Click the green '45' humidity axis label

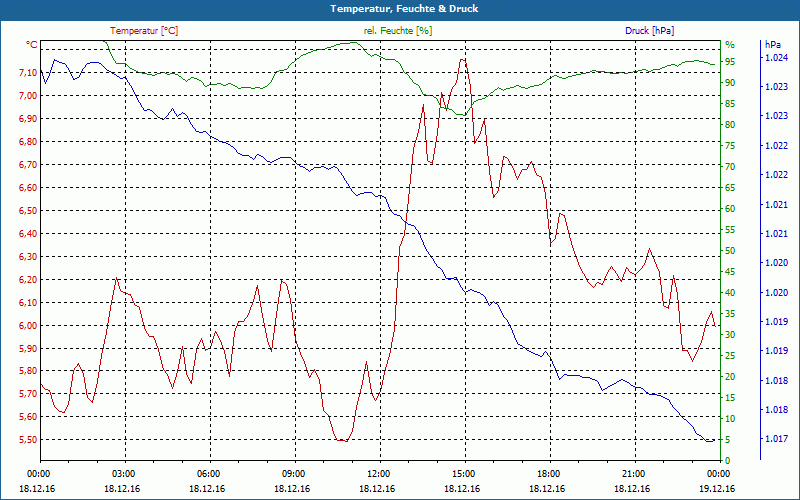point(730,271)
